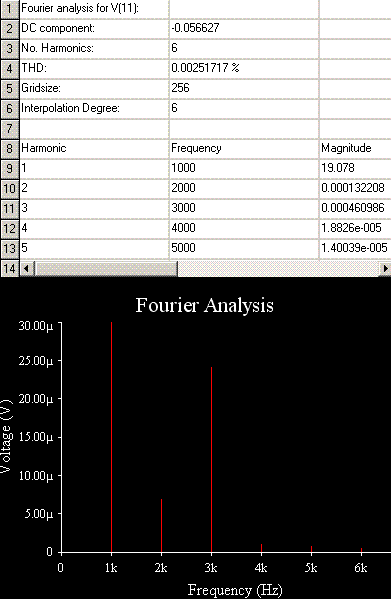Select magnitude cell 1.8826e-005

(355, 229)
